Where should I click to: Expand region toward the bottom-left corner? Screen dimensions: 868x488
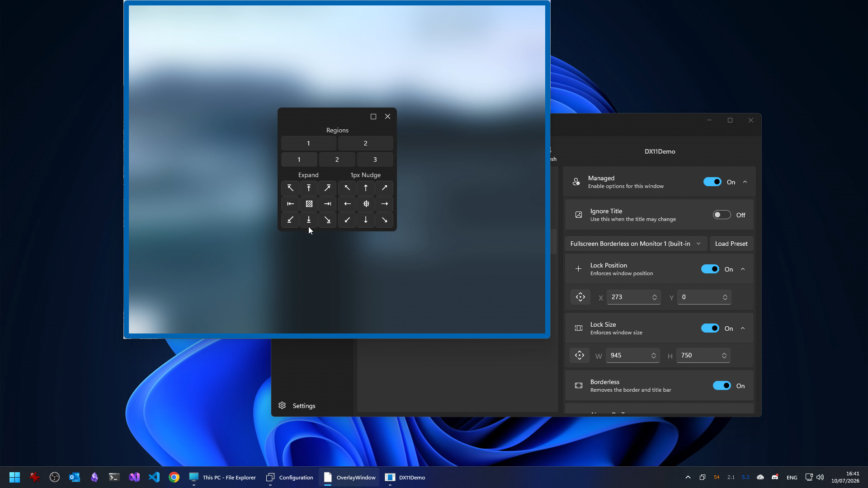click(x=290, y=220)
